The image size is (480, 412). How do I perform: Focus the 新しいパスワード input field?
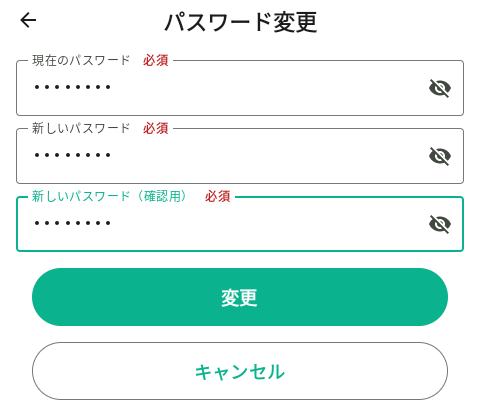pyautogui.click(x=240, y=156)
